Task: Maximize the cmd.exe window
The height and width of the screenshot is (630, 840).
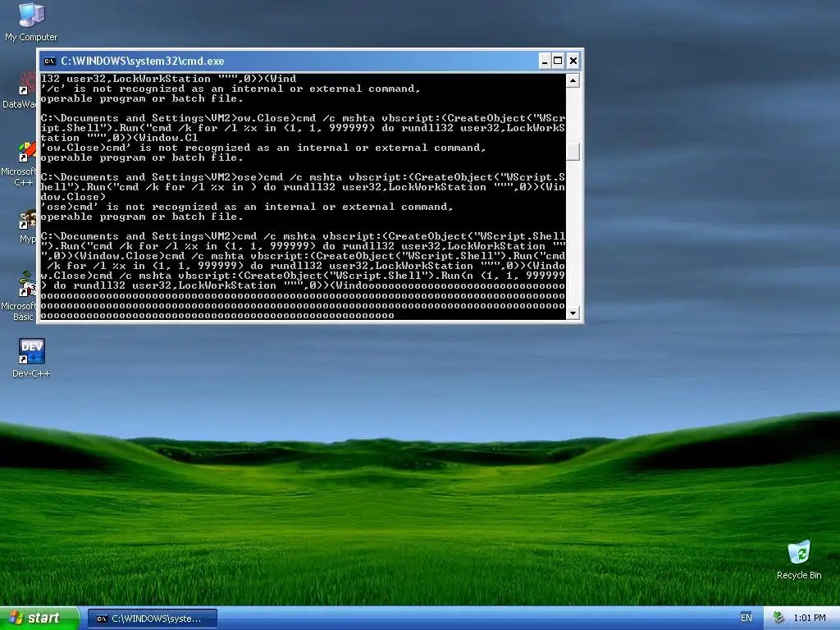Action: [x=558, y=61]
